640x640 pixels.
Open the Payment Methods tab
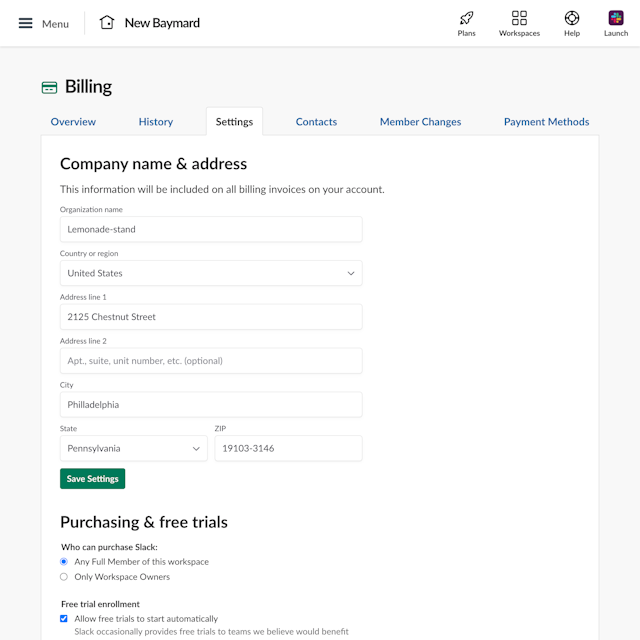pyautogui.click(x=547, y=122)
